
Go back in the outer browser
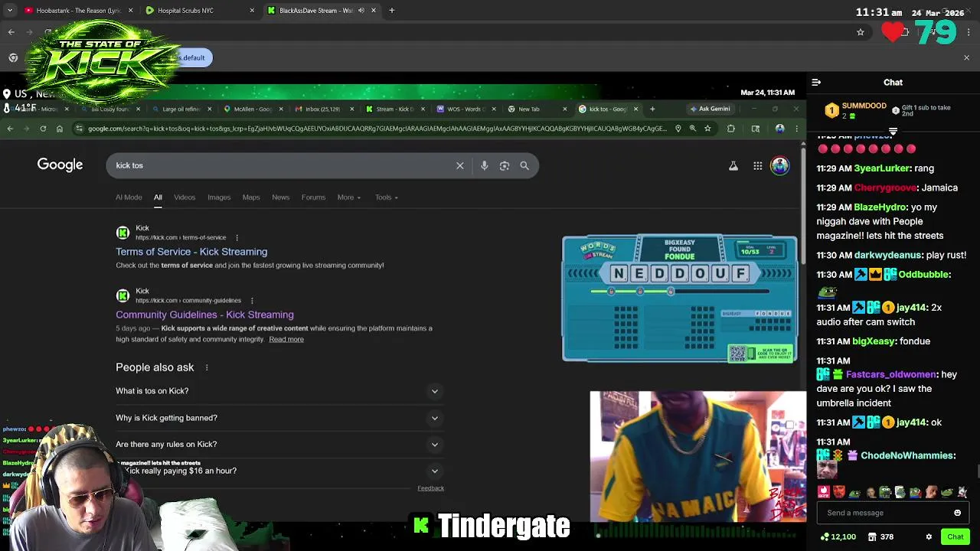11,32
